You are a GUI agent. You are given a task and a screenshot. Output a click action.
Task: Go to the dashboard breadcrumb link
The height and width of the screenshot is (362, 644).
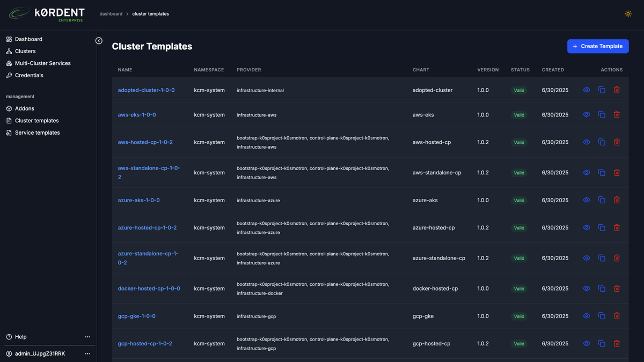point(111,14)
